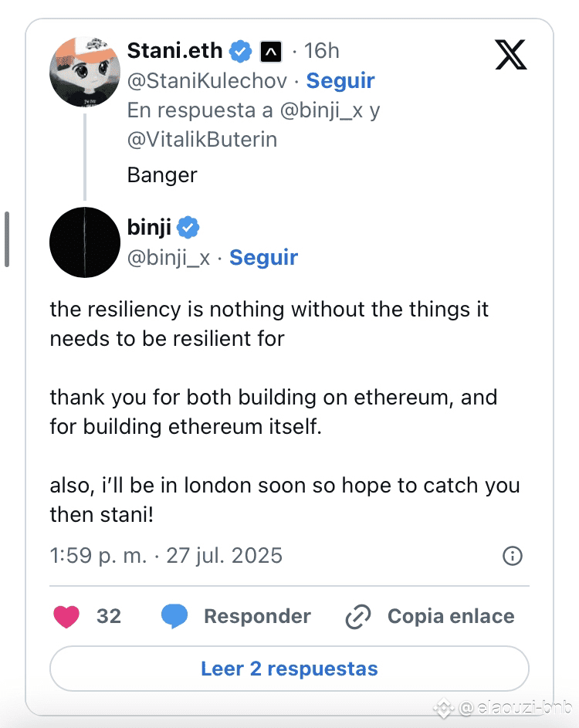
Task: Click the Copia enlace label
Action: pyautogui.click(x=451, y=617)
